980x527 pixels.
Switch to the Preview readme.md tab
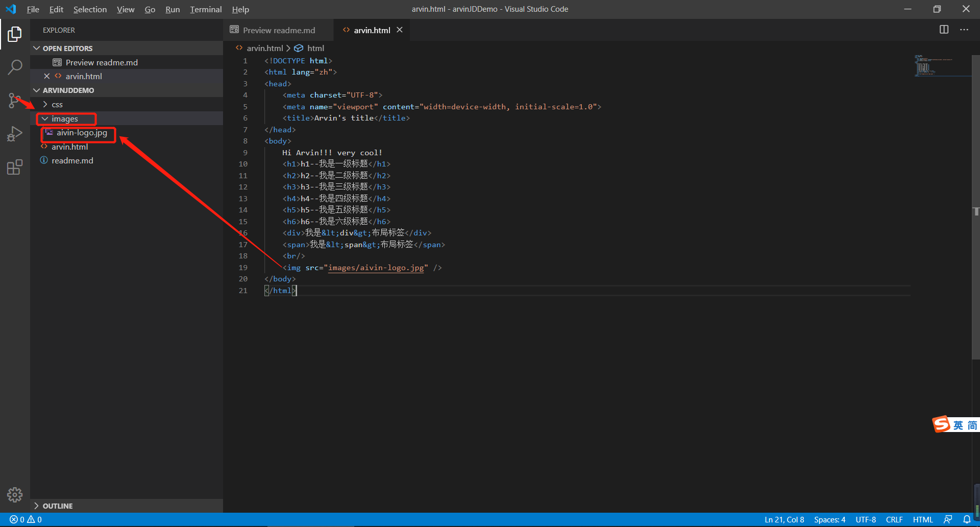point(278,30)
